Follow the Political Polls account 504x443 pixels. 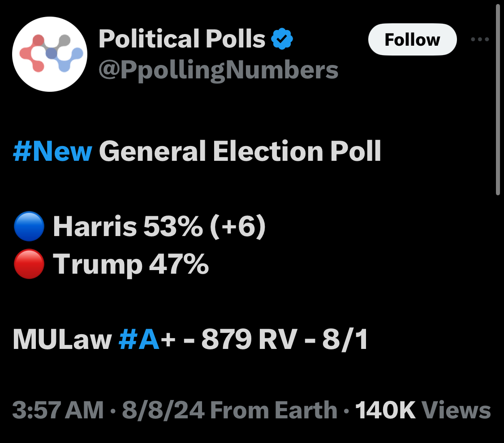[x=413, y=39]
